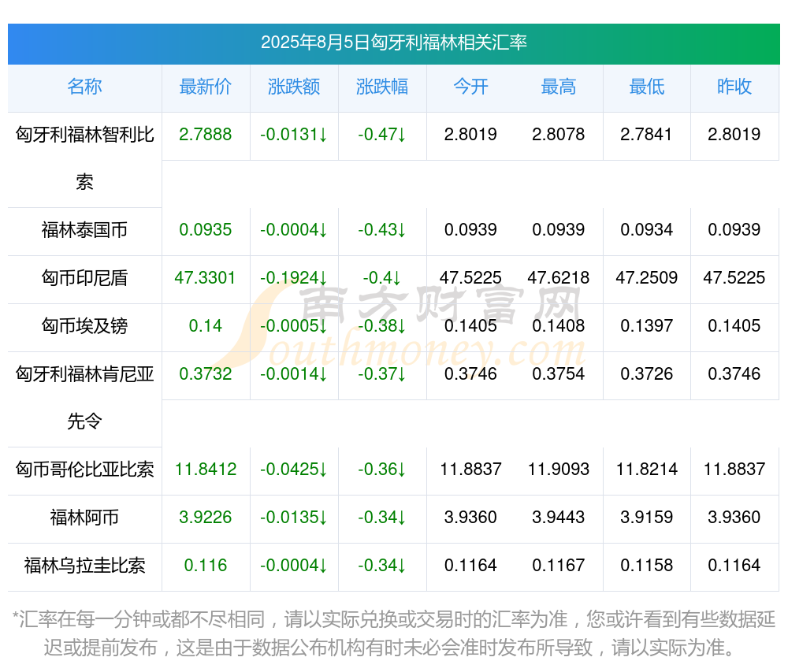The height and width of the screenshot is (672, 788).
Task: Click change percentage -0.38↓
Action: (x=382, y=326)
